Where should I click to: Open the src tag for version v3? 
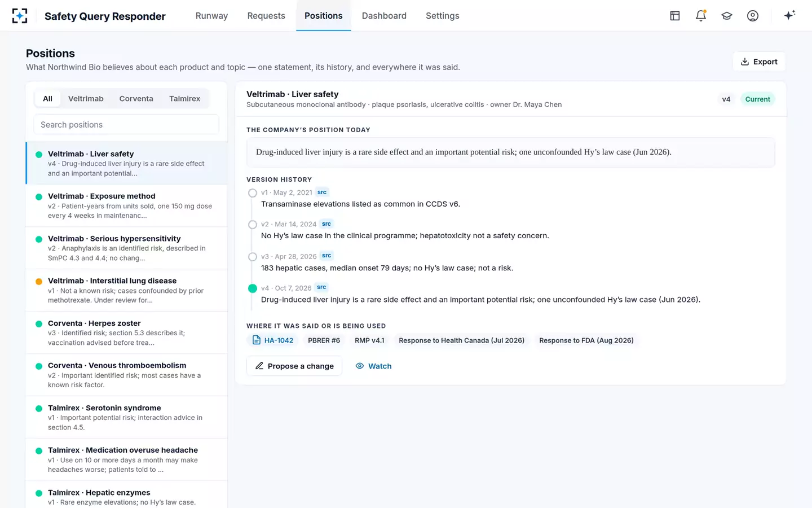326,256
